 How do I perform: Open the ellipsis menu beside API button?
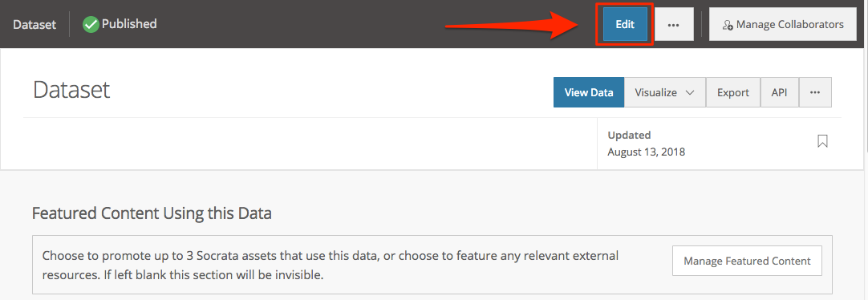pyautogui.click(x=815, y=92)
